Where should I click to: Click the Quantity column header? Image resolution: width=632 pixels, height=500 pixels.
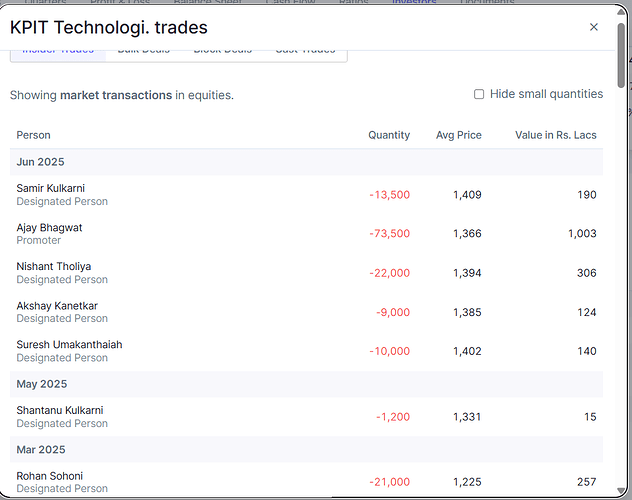(388, 135)
